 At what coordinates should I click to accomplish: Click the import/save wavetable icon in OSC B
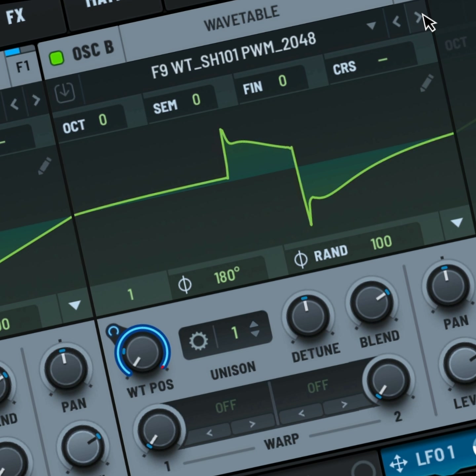coord(65,93)
